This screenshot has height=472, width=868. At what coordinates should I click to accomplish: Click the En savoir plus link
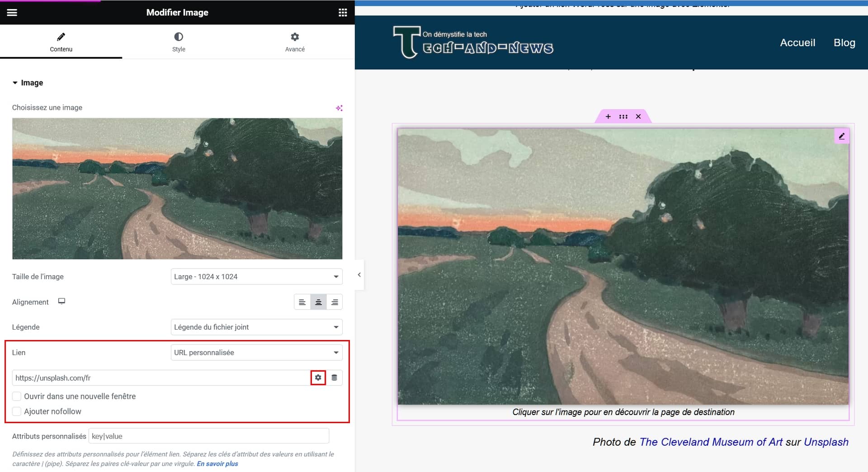coord(217,464)
